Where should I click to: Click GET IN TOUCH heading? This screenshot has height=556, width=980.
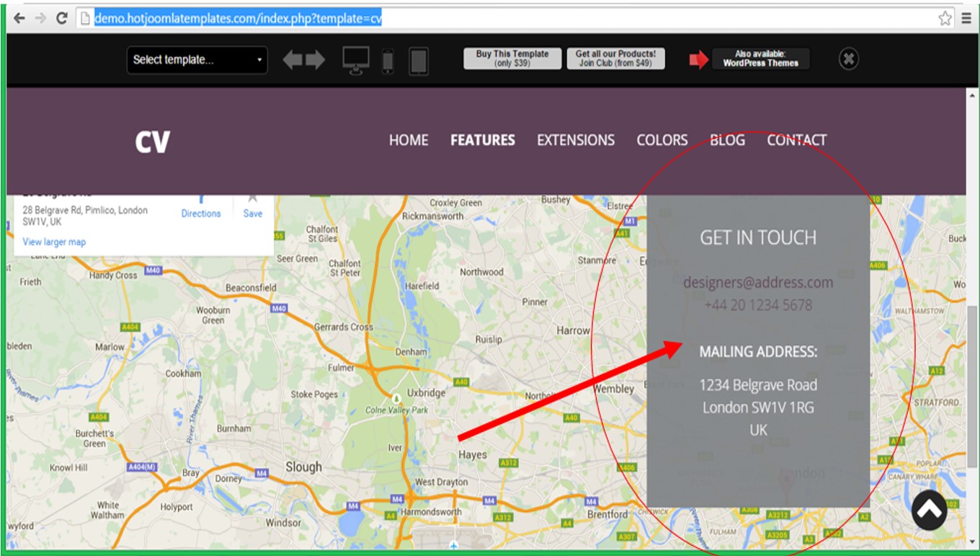coord(758,238)
